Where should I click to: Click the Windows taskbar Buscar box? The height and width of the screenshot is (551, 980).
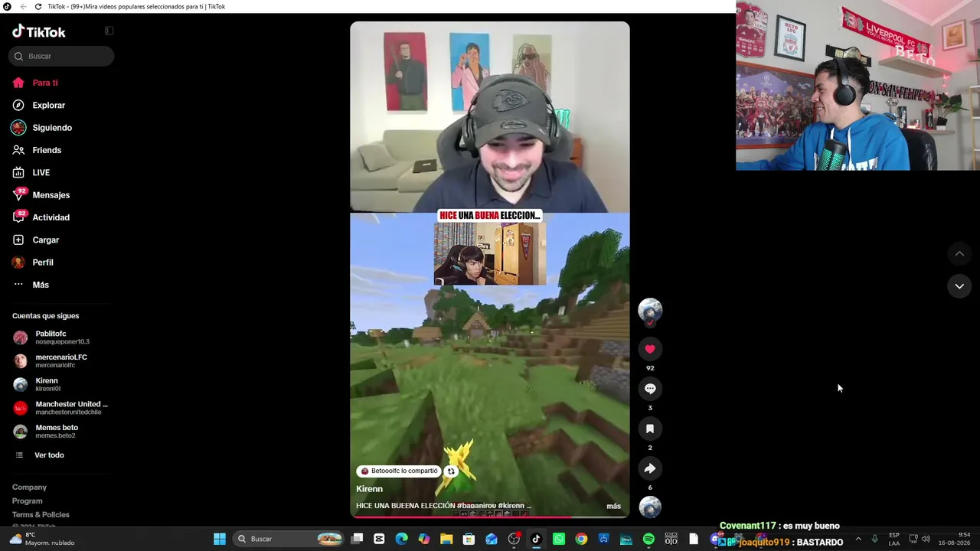(289, 539)
